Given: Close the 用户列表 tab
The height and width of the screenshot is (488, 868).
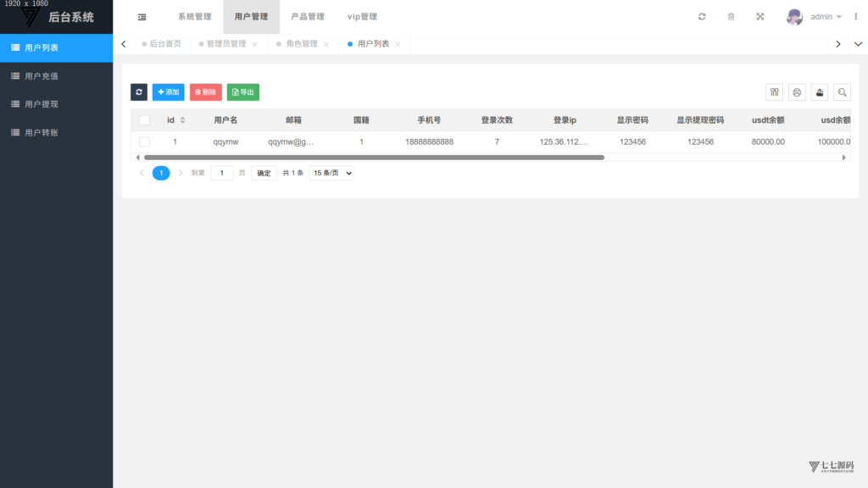Looking at the screenshot, I should (398, 44).
